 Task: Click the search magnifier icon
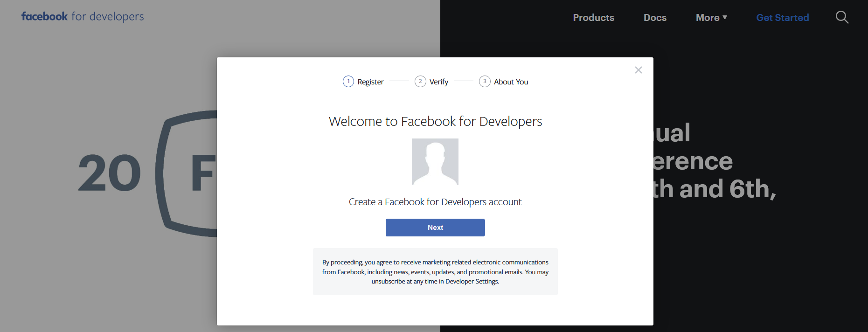pyautogui.click(x=842, y=17)
